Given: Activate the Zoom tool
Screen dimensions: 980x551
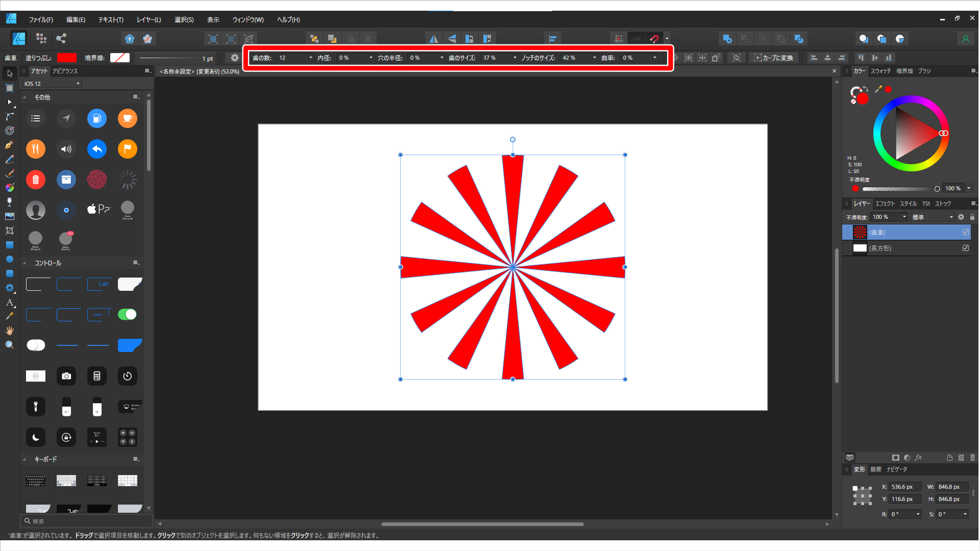Looking at the screenshot, I should coord(9,344).
